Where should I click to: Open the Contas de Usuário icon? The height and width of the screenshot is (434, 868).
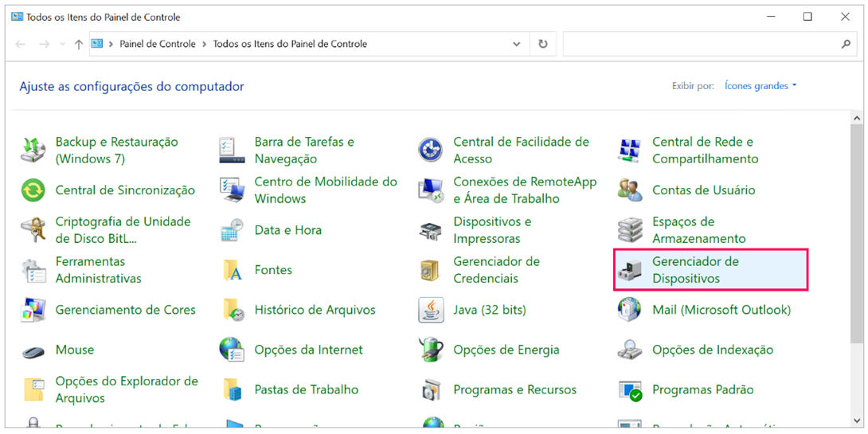tap(630, 190)
